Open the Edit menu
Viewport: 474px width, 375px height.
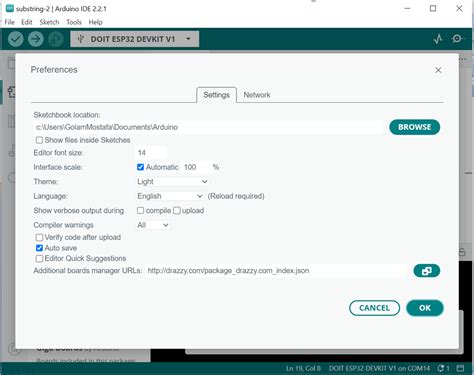coord(27,22)
